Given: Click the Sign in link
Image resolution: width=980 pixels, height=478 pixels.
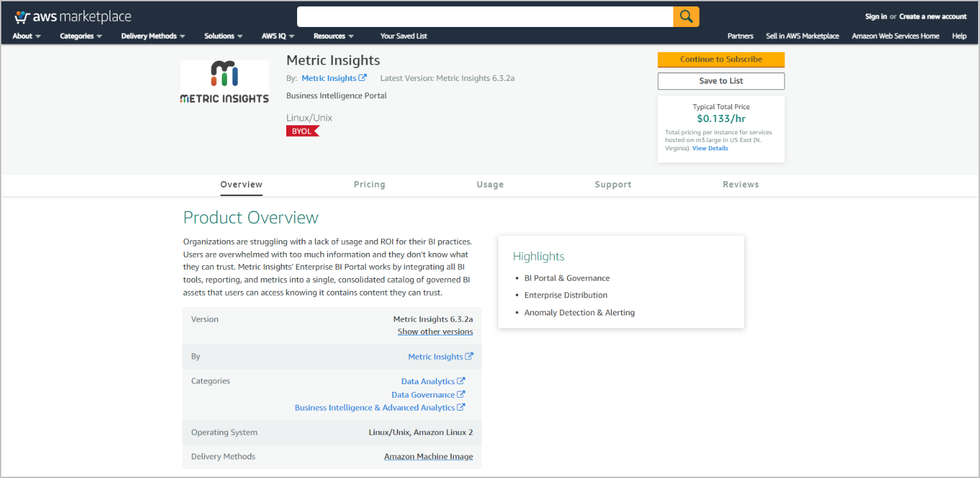Looking at the screenshot, I should [x=876, y=17].
